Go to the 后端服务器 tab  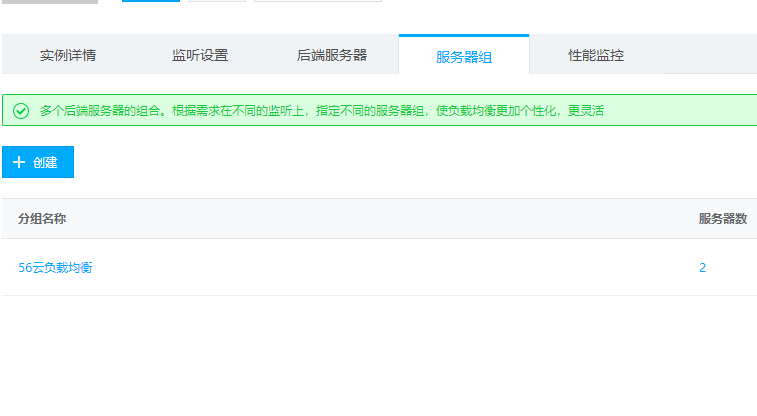[332, 55]
